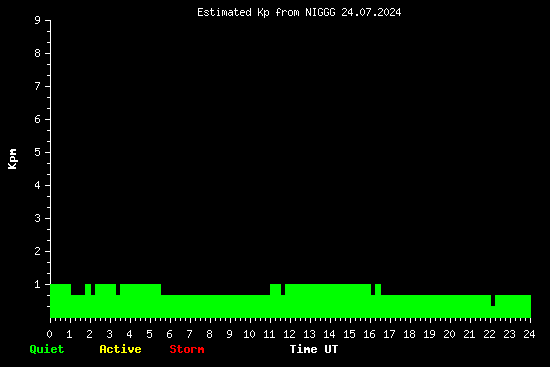Click the green Quiet legend label
The height and width of the screenshot is (367, 550).
click(x=47, y=349)
